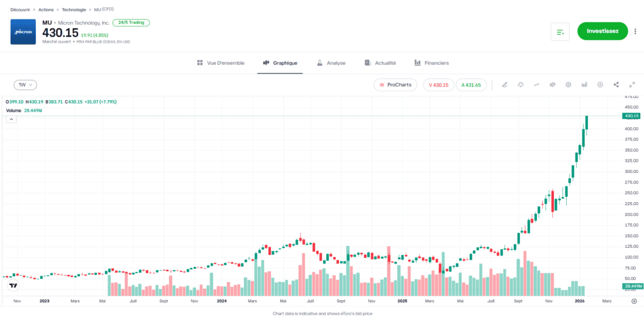Click the Technologie breadcrumb link
The width and height of the screenshot is (644, 319).
point(74,10)
